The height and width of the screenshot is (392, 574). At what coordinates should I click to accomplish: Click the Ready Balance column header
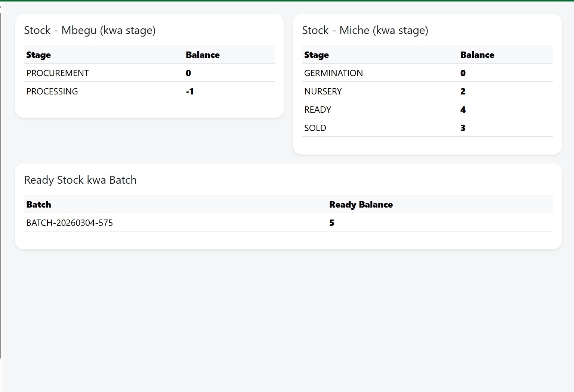click(361, 205)
